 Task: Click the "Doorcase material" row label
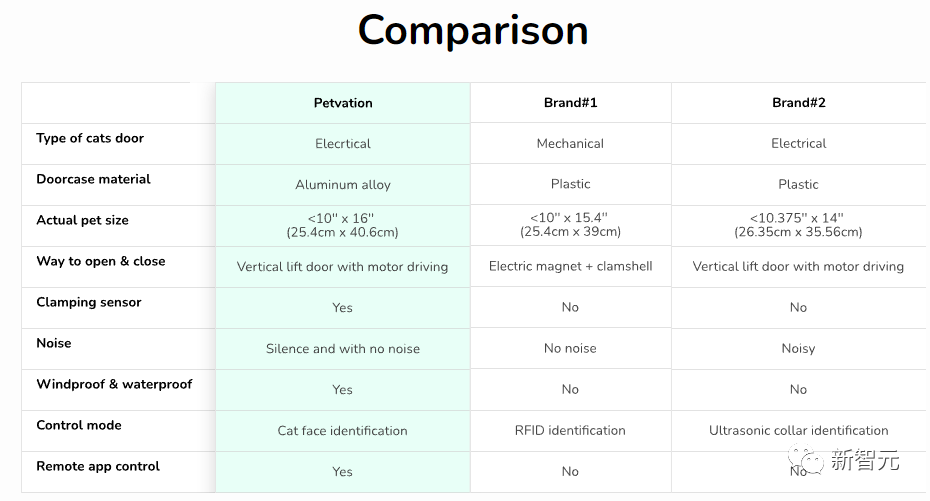coord(93,180)
